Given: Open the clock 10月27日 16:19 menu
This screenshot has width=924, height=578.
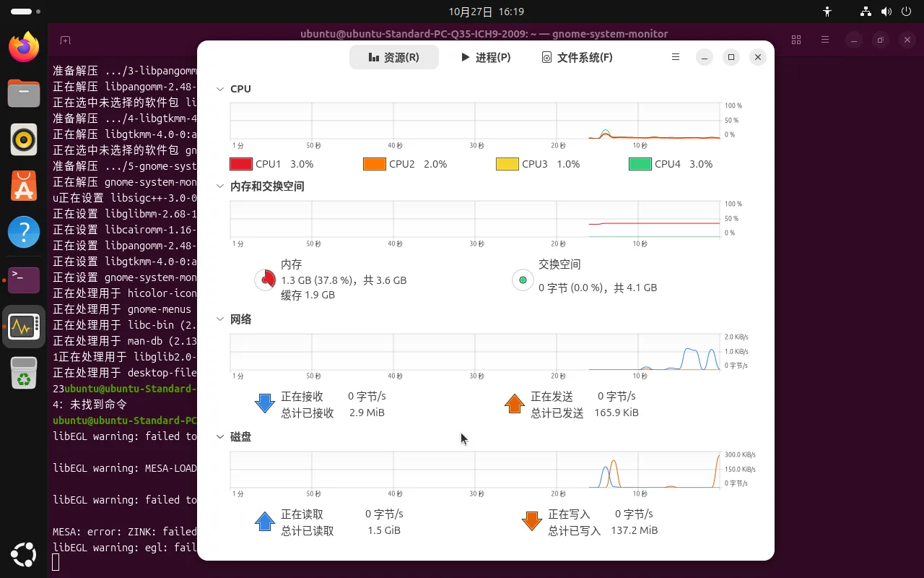Looking at the screenshot, I should (486, 12).
